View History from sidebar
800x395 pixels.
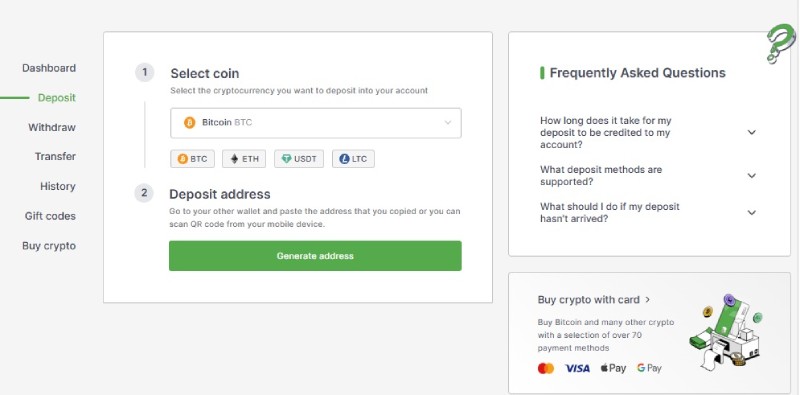(x=58, y=186)
